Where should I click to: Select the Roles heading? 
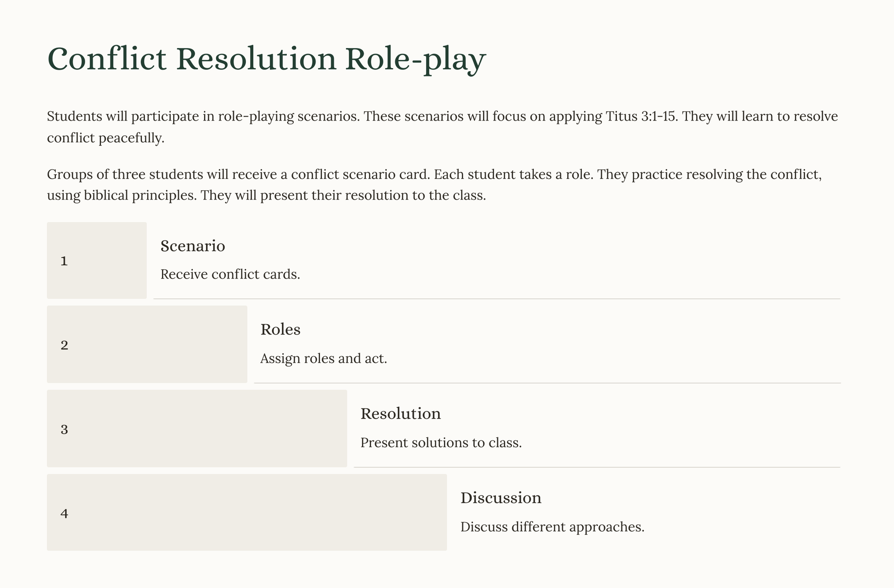click(280, 330)
